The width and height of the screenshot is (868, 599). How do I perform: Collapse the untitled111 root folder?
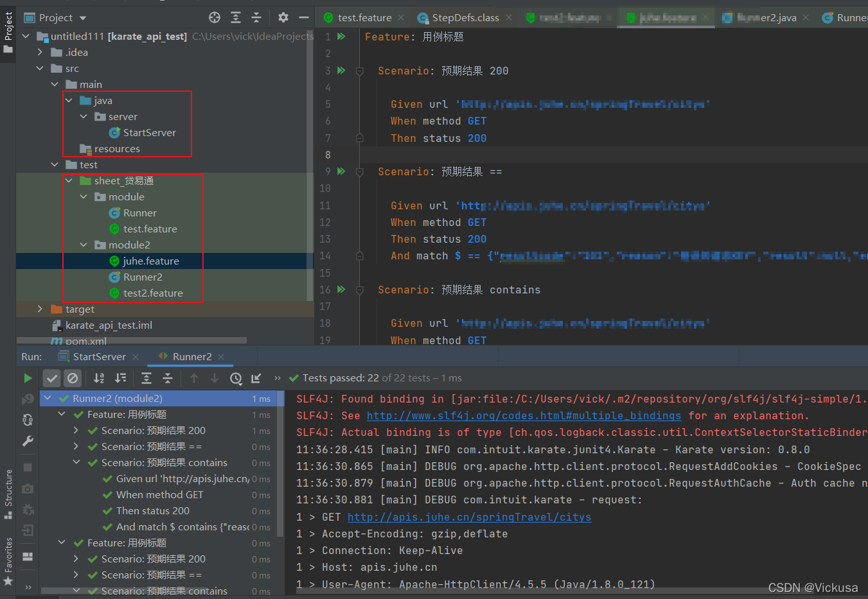pos(26,37)
